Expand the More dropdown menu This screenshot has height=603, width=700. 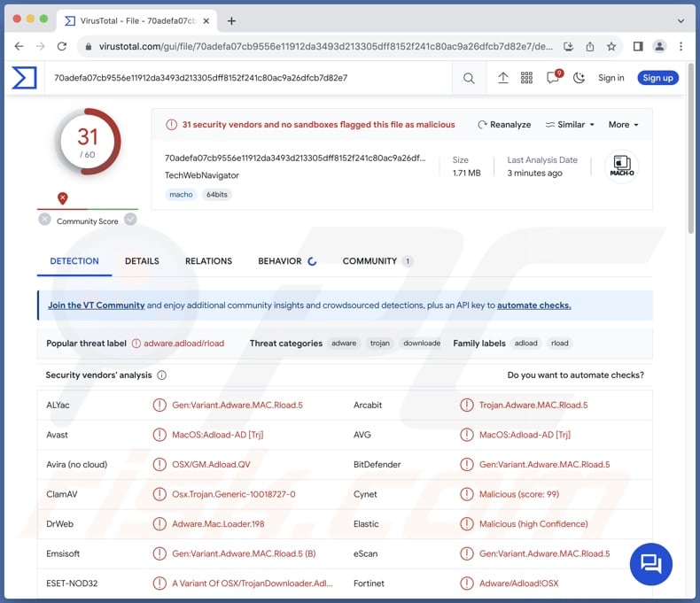click(x=623, y=125)
